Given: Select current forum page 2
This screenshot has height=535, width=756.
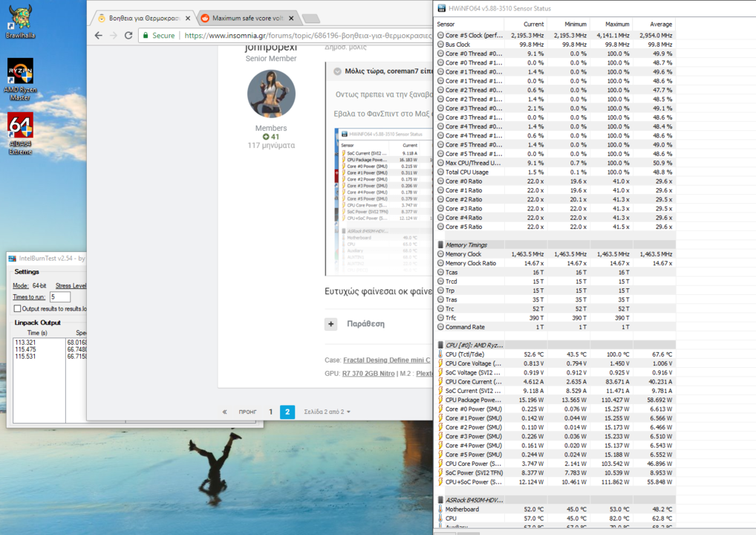Looking at the screenshot, I should [x=287, y=412].
